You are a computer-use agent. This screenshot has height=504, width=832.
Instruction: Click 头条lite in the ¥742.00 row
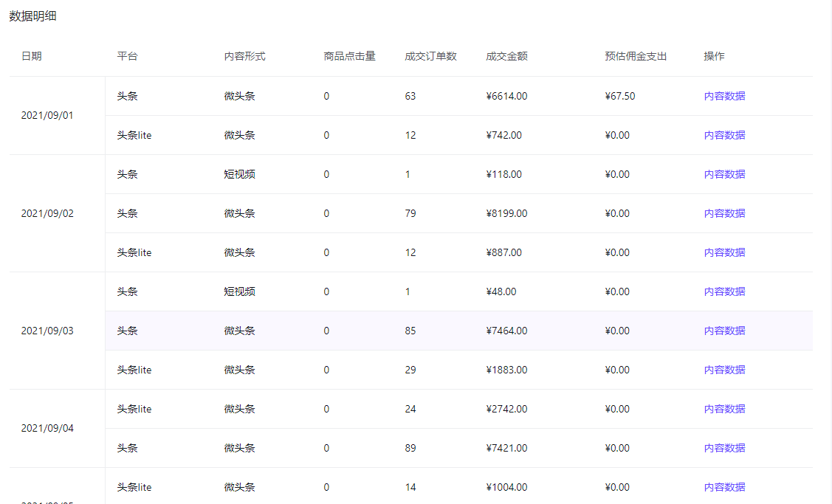pos(134,135)
